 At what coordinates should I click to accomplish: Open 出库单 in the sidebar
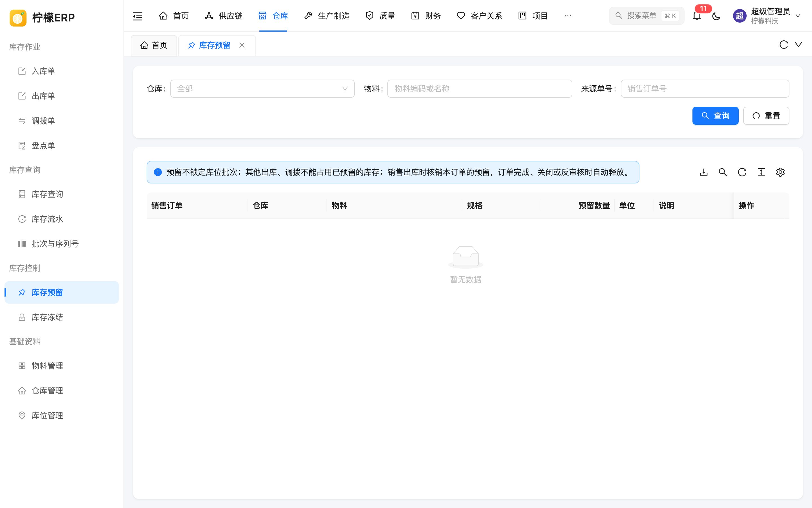[x=62, y=96]
